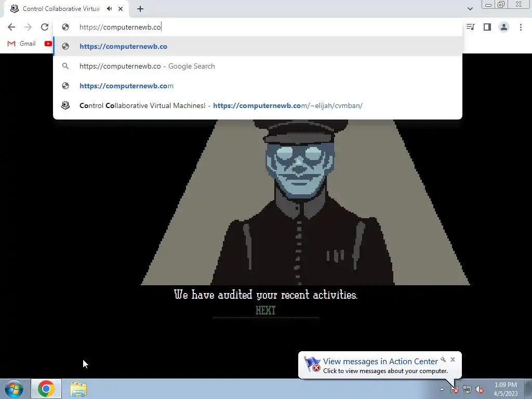Click the network tray icon
This screenshot has height=399, width=532.
[x=467, y=390]
